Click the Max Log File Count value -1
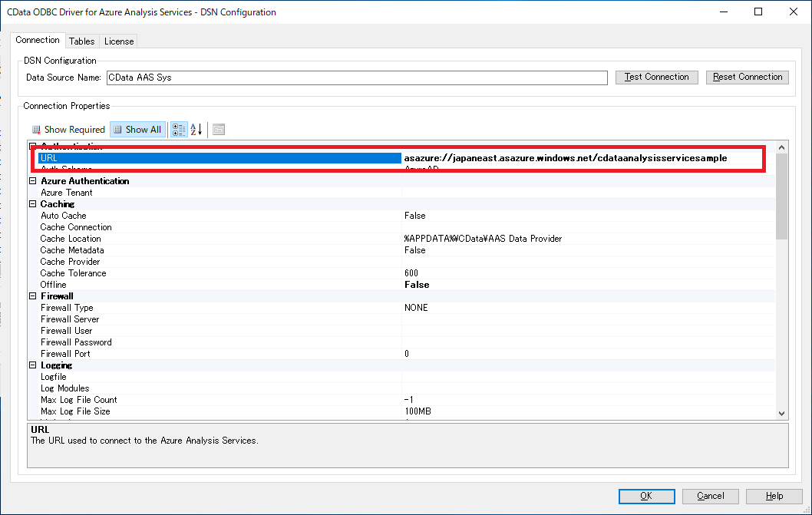812x515 pixels. [x=408, y=400]
